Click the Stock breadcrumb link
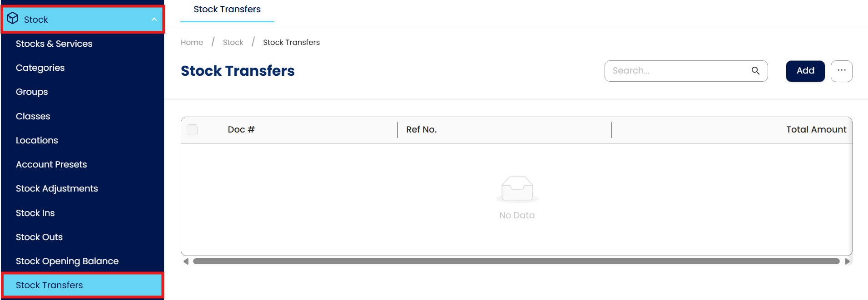The image size is (868, 300). [233, 42]
